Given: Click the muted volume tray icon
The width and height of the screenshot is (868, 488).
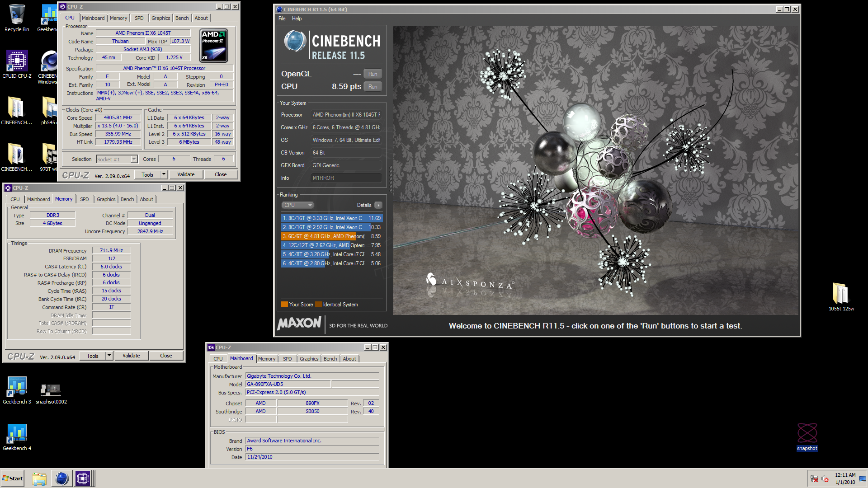Looking at the screenshot, I should 825,479.
